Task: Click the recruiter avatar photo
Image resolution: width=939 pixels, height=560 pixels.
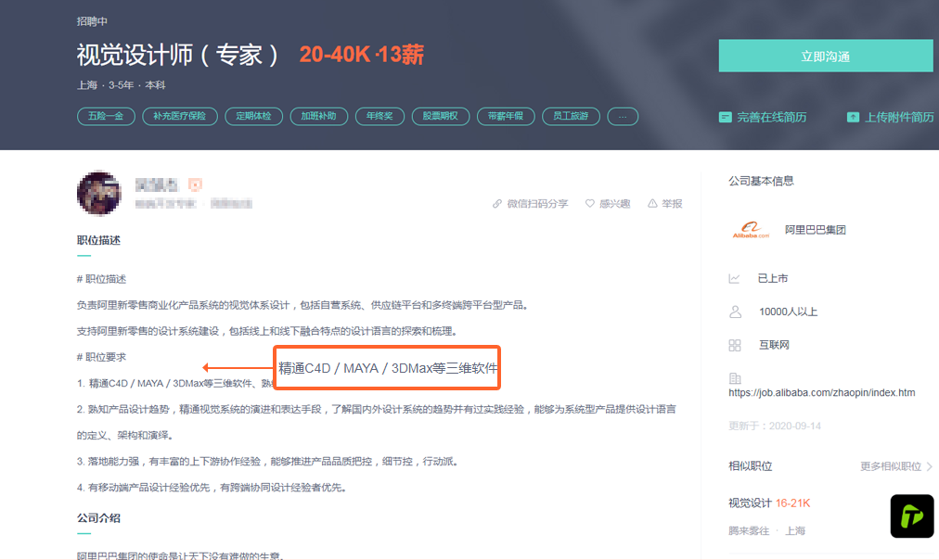Action: [98, 193]
